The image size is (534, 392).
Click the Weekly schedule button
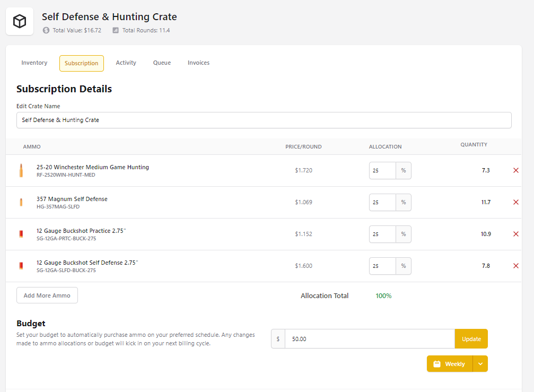coord(450,364)
